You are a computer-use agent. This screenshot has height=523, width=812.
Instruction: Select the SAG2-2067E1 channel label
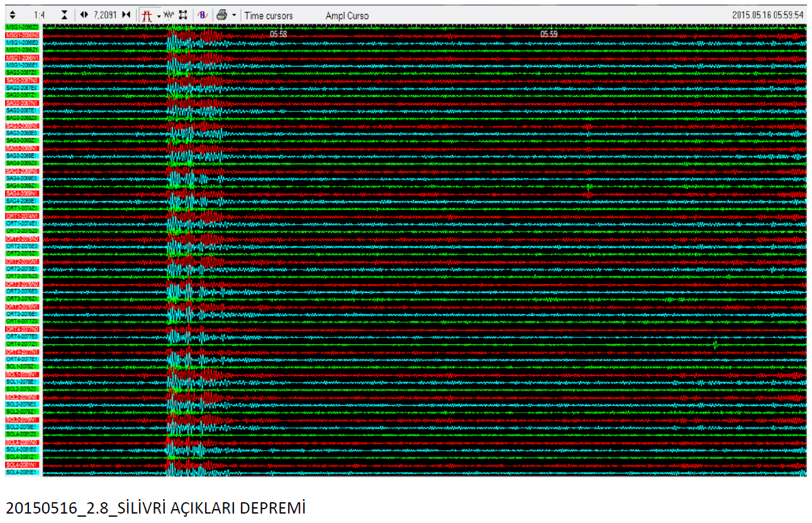point(22,111)
